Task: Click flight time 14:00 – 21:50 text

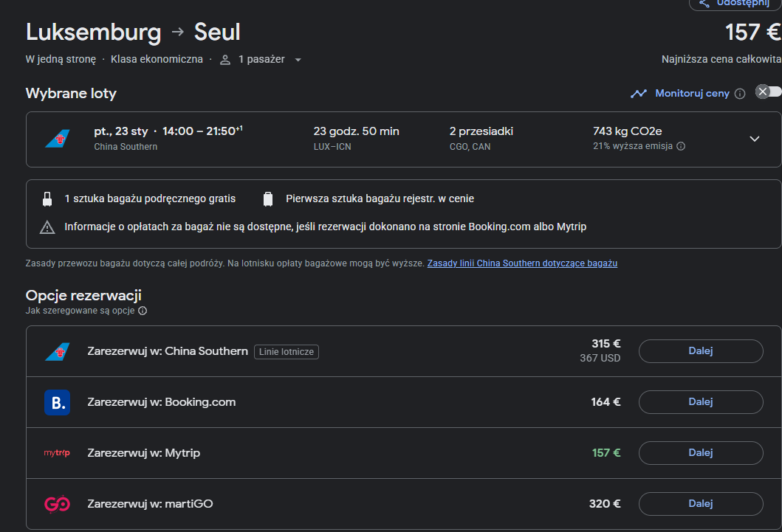Action: [202, 131]
